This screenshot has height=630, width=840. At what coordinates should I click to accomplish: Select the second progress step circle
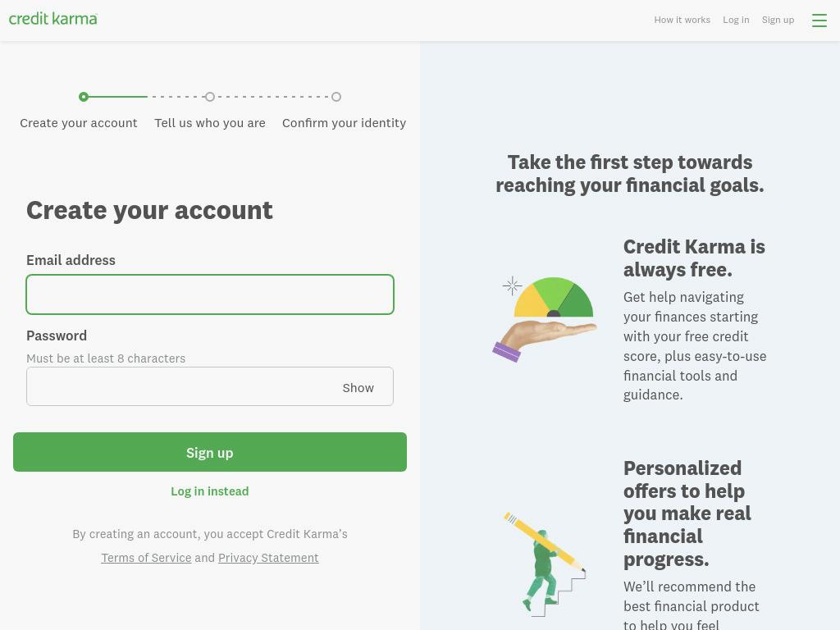(210, 97)
